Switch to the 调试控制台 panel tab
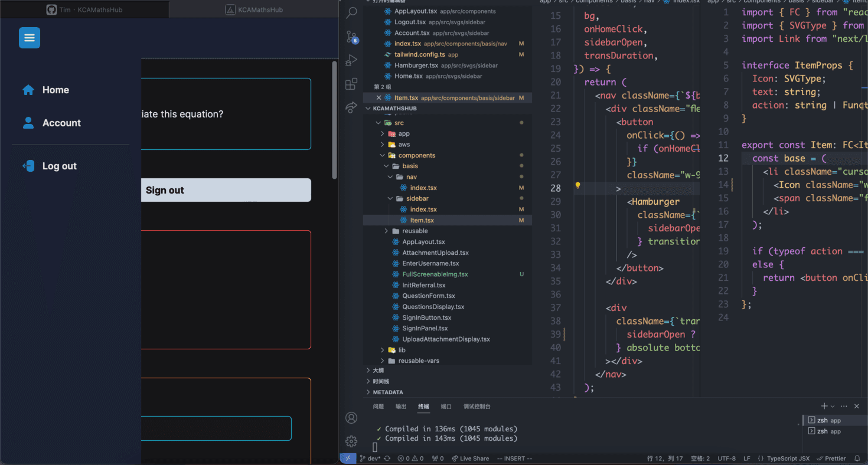 (x=477, y=406)
